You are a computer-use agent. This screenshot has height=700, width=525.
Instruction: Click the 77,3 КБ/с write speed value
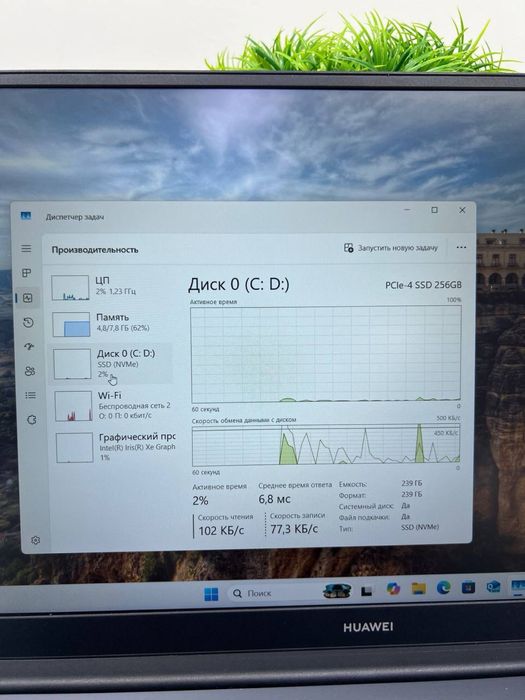point(294,529)
